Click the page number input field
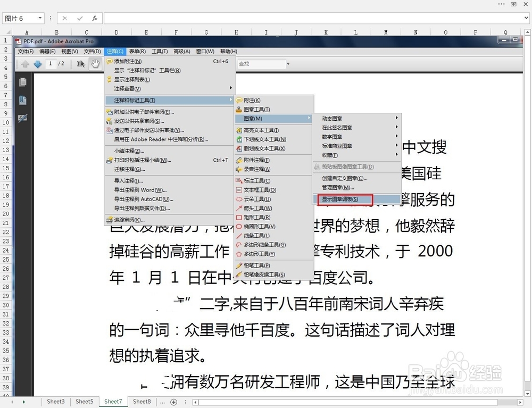 point(51,63)
